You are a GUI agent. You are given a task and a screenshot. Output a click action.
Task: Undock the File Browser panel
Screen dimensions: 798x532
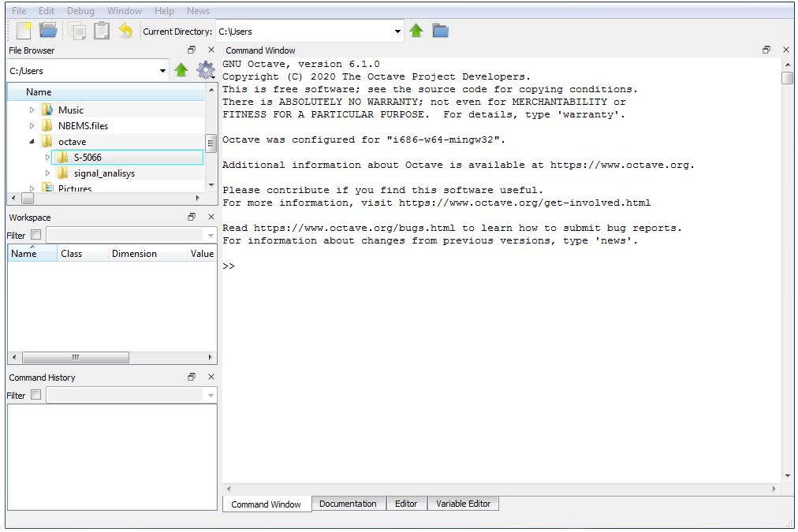(x=192, y=50)
